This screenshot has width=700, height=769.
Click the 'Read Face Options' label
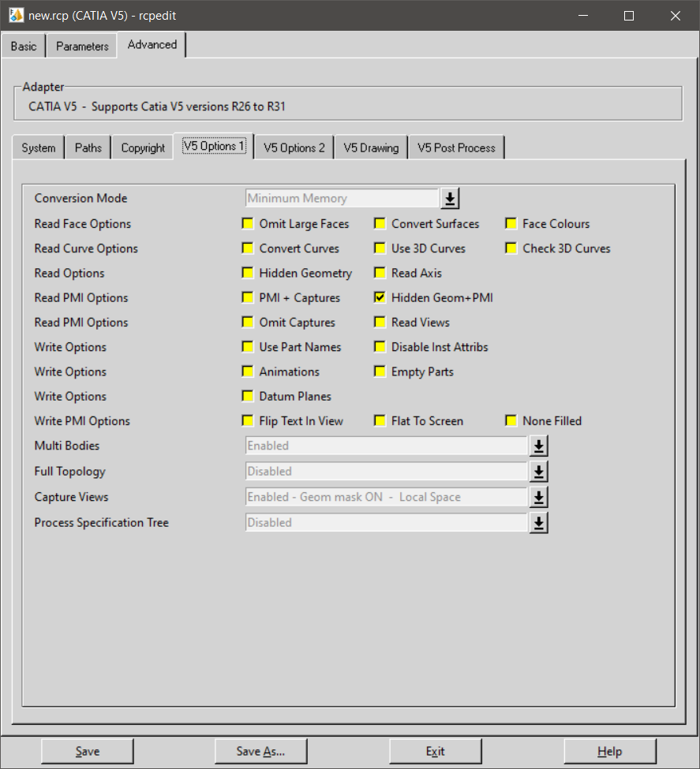pyautogui.click(x=82, y=224)
